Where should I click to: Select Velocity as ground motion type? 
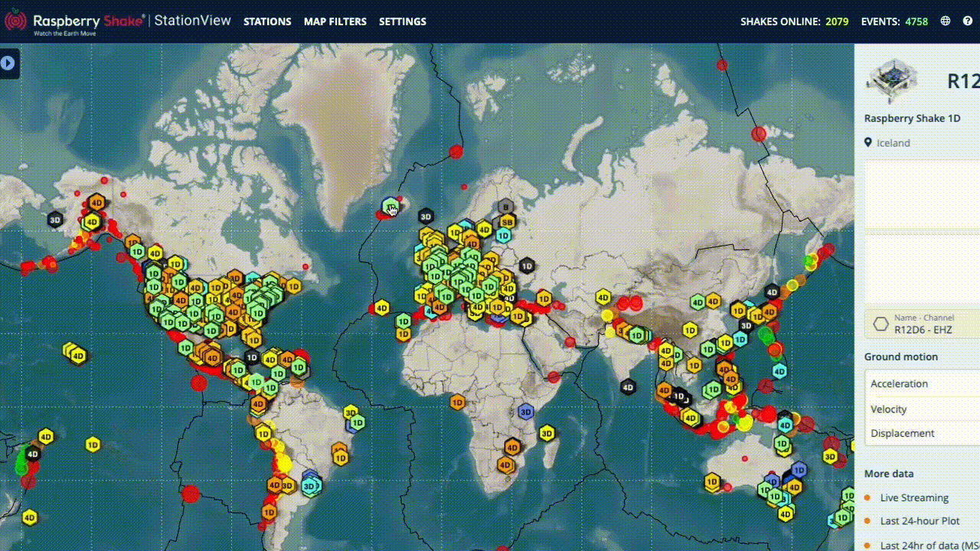click(x=889, y=409)
